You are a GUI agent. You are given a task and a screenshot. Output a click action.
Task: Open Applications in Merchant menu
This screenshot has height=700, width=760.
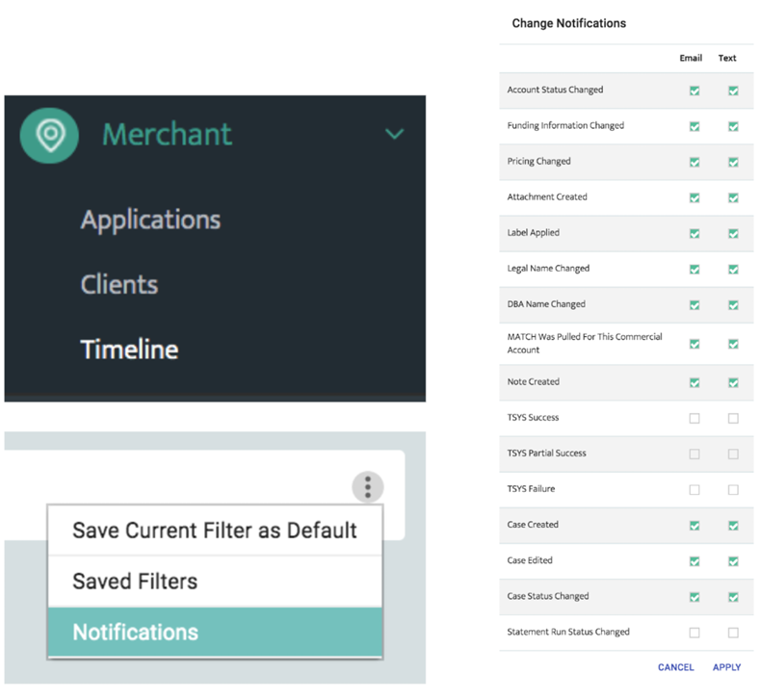click(x=150, y=220)
